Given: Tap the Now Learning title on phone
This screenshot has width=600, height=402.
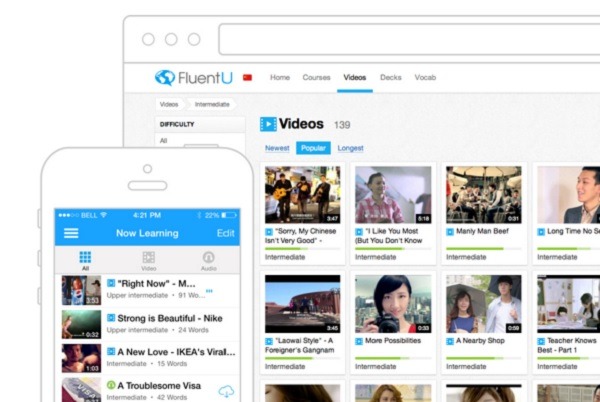Looking at the screenshot, I should [x=147, y=233].
